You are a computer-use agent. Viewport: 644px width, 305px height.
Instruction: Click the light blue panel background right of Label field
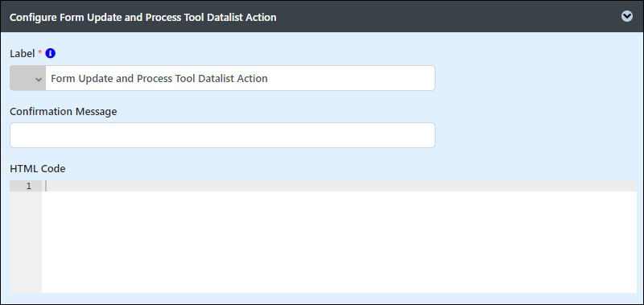click(x=534, y=78)
